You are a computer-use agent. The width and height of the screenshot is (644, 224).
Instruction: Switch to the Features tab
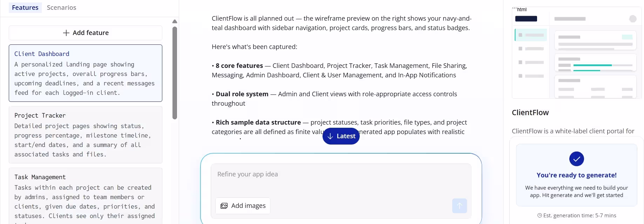tap(25, 8)
